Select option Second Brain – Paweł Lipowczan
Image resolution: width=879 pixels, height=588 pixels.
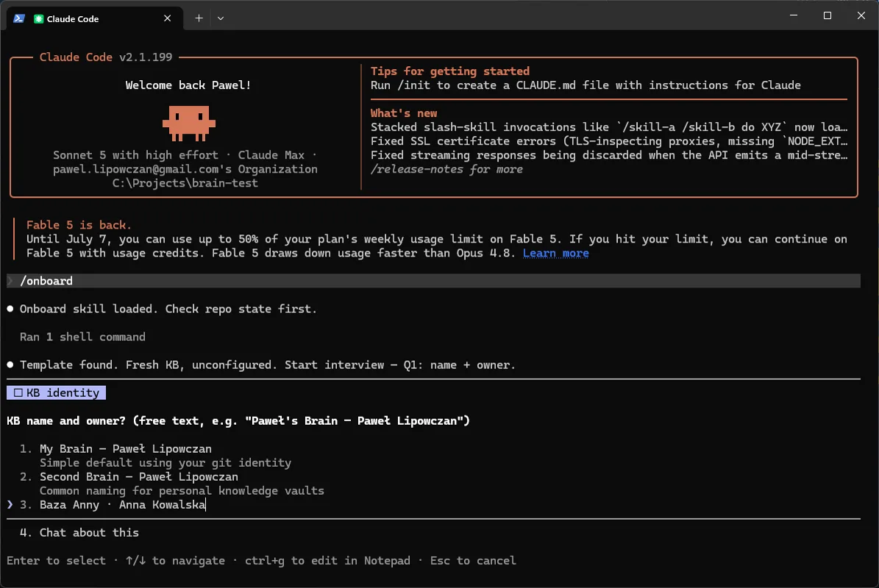tap(138, 476)
